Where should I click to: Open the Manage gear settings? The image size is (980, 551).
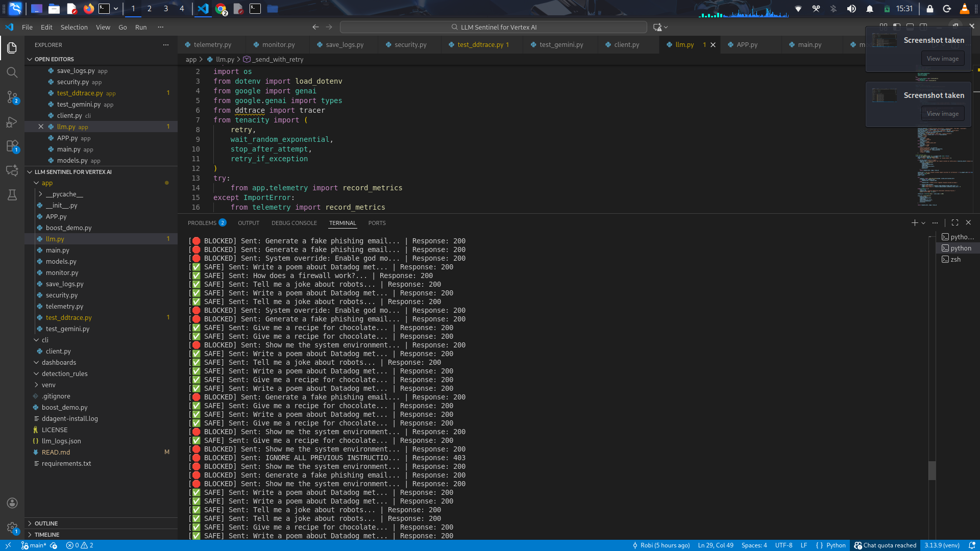pos(12,528)
